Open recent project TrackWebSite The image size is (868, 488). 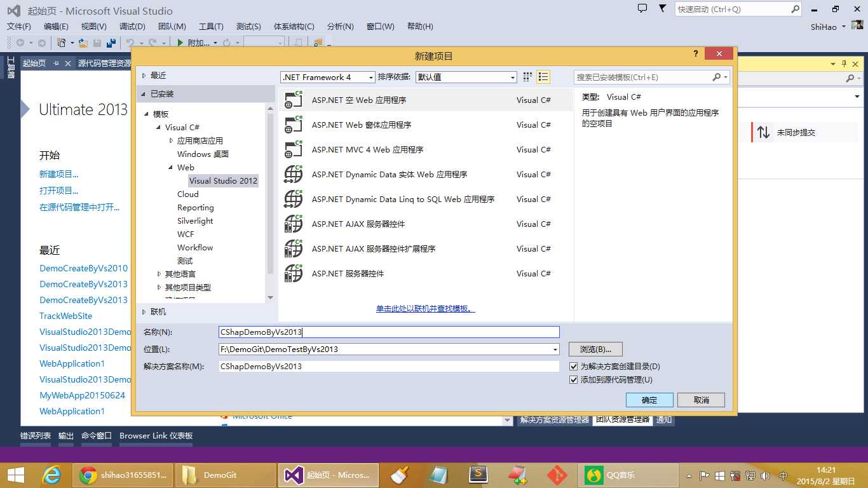(x=66, y=316)
